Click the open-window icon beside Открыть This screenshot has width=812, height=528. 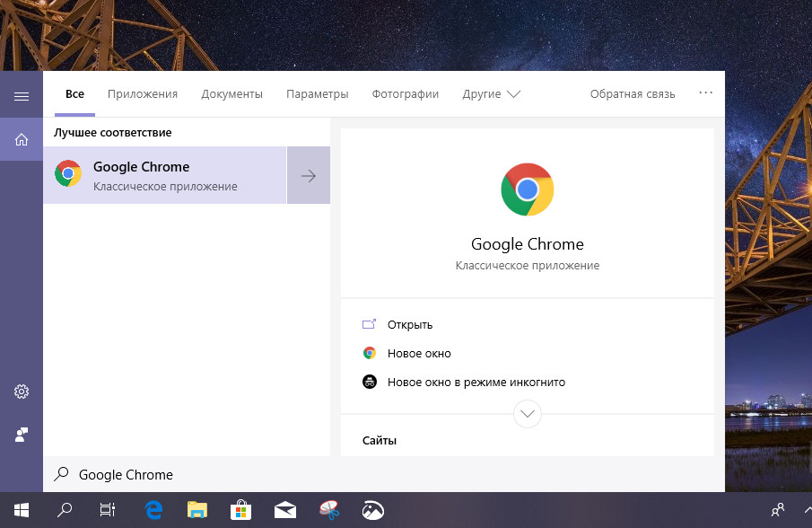coord(369,324)
